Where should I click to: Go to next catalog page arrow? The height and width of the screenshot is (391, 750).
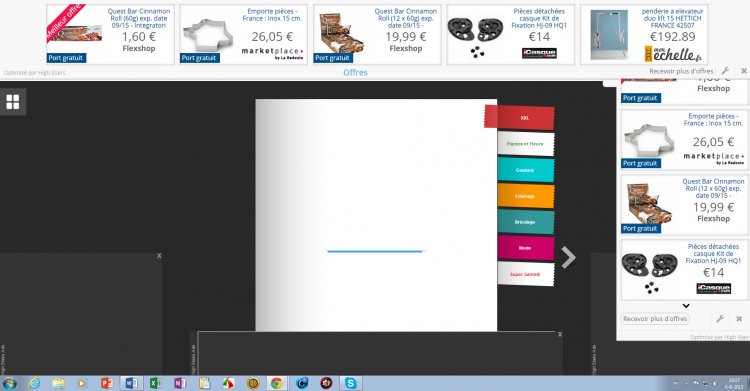coord(568,257)
